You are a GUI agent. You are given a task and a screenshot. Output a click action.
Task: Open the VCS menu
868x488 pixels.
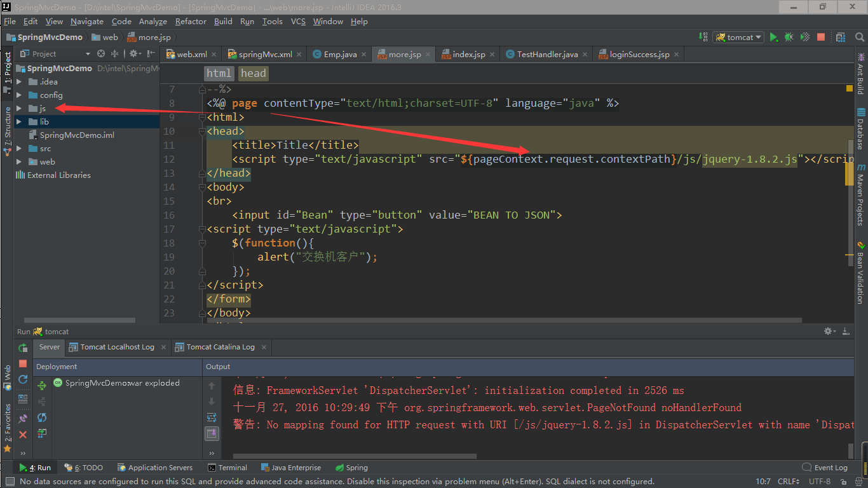(298, 21)
